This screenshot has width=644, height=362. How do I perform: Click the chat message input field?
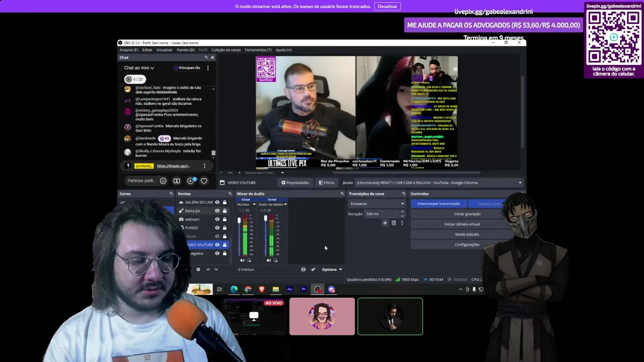coord(141,180)
